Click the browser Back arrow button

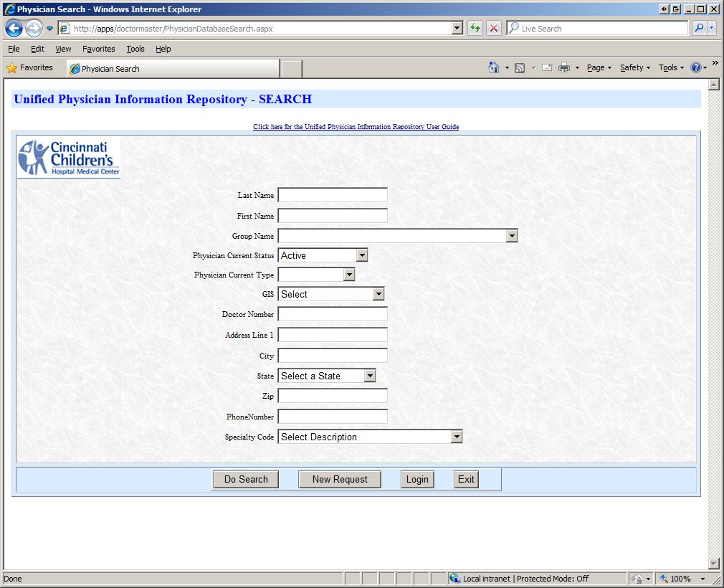pos(14,28)
